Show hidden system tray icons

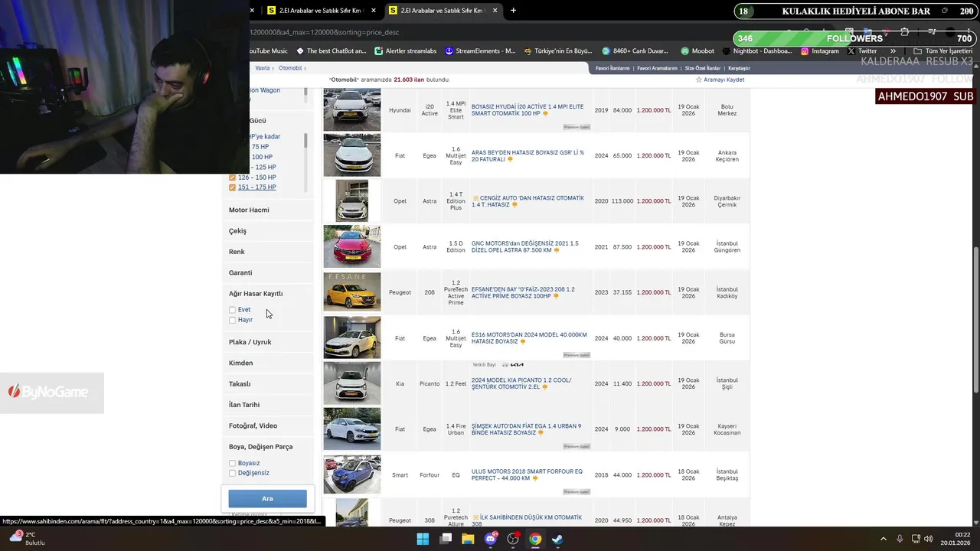[x=884, y=539]
